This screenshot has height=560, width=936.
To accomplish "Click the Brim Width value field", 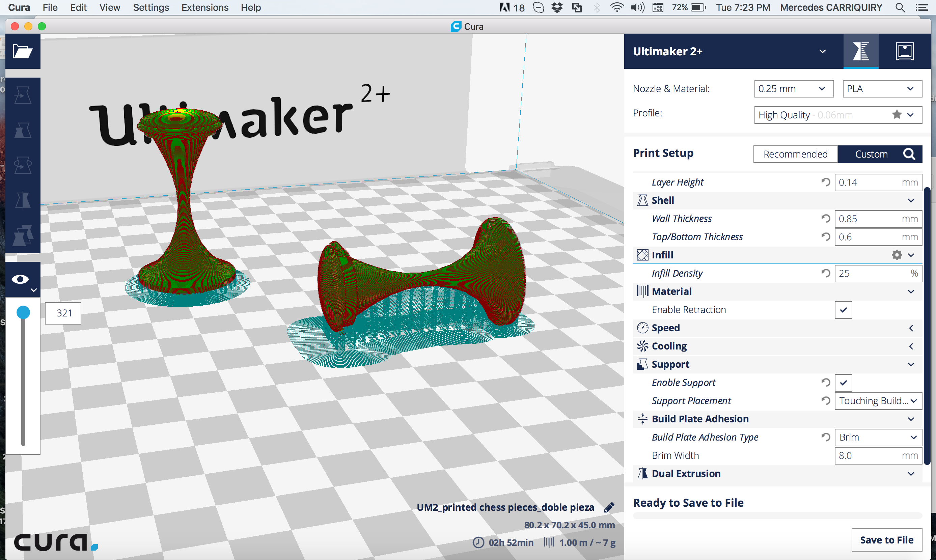I will 878,455.
